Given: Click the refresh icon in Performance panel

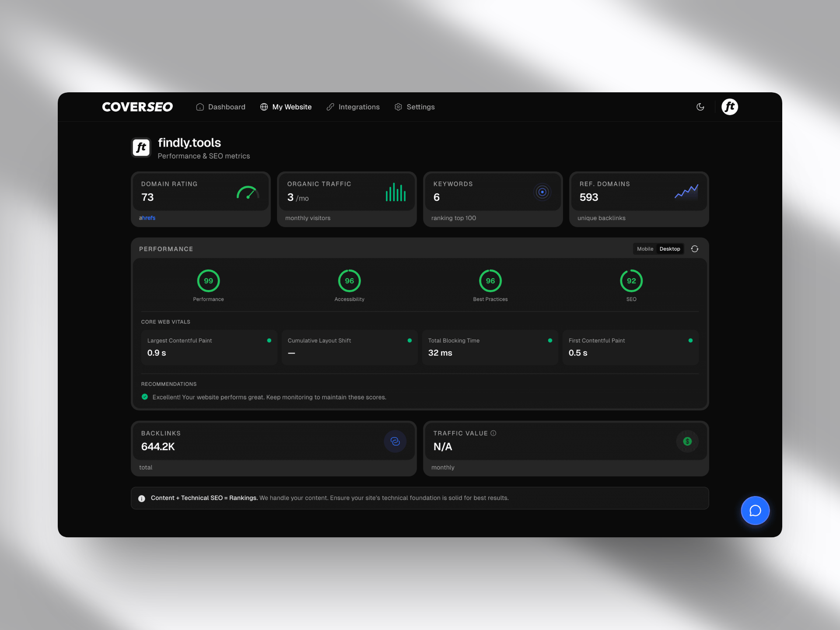Looking at the screenshot, I should pyautogui.click(x=695, y=248).
